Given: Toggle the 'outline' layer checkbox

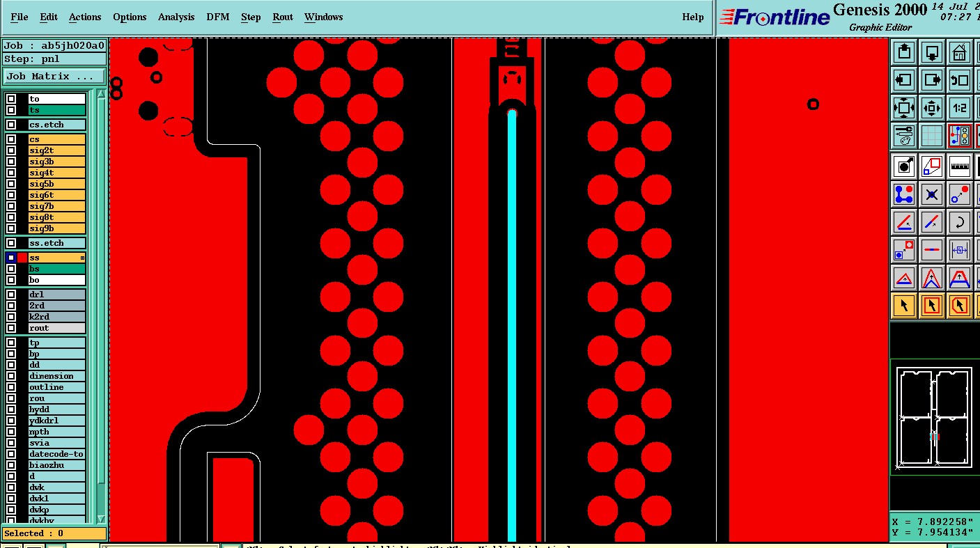Looking at the screenshot, I should [x=11, y=387].
